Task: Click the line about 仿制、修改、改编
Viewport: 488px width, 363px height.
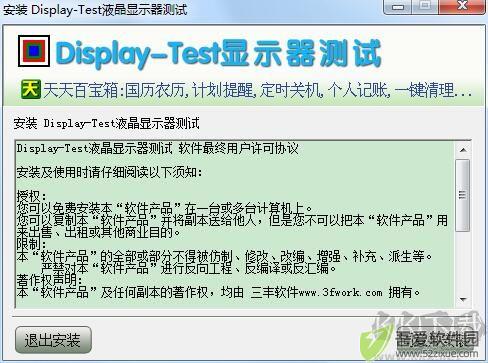Action: [225, 256]
